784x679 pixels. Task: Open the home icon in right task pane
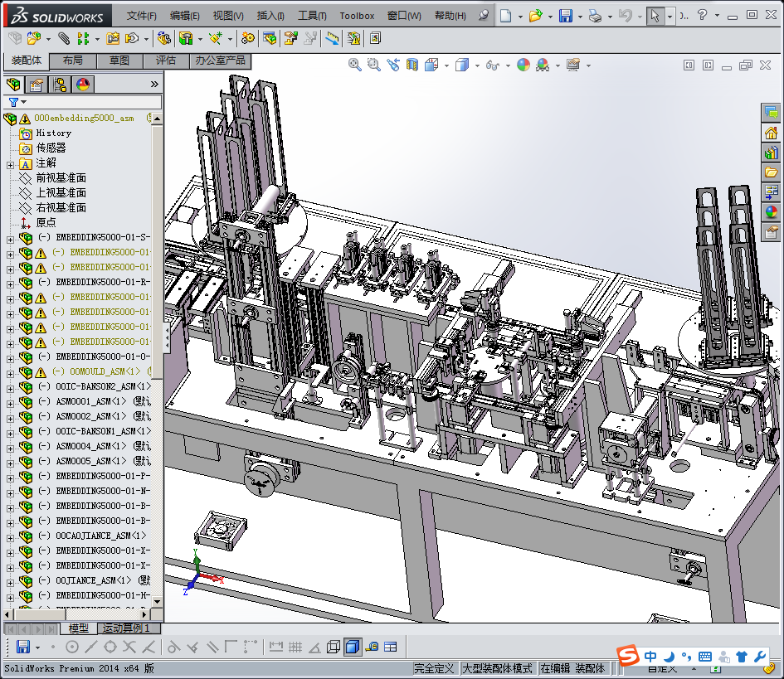[772, 133]
